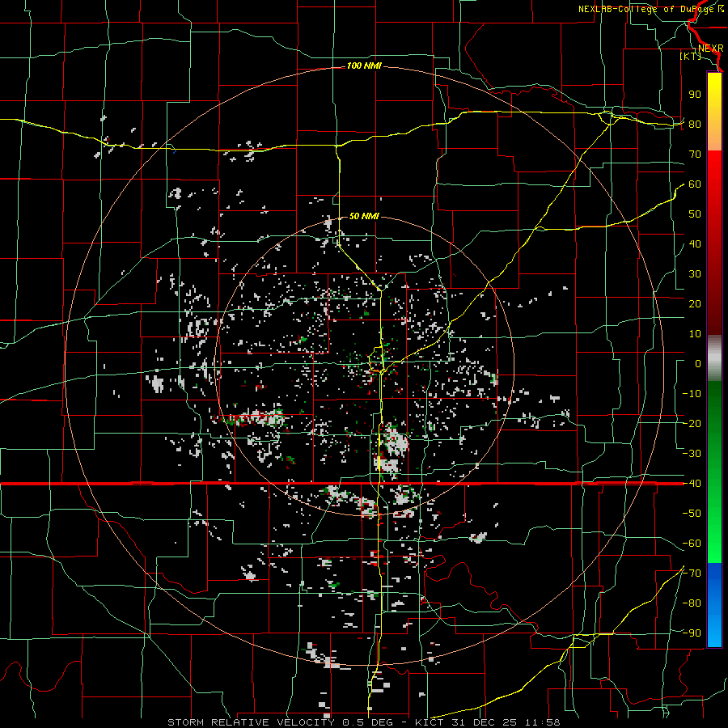This screenshot has height=728, width=728.
Task: Click the "-60" value on the velocity scale
Action: [692, 544]
